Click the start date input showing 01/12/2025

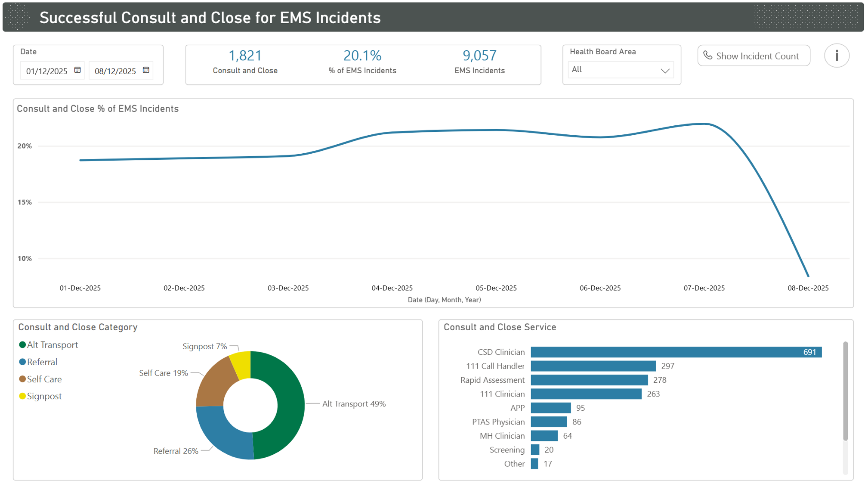pos(47,71)
